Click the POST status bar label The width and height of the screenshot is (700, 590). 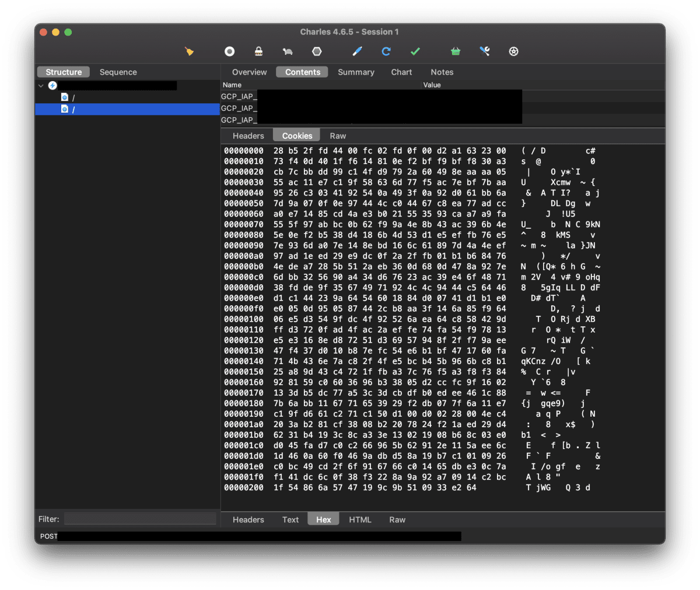click(48, 536)
